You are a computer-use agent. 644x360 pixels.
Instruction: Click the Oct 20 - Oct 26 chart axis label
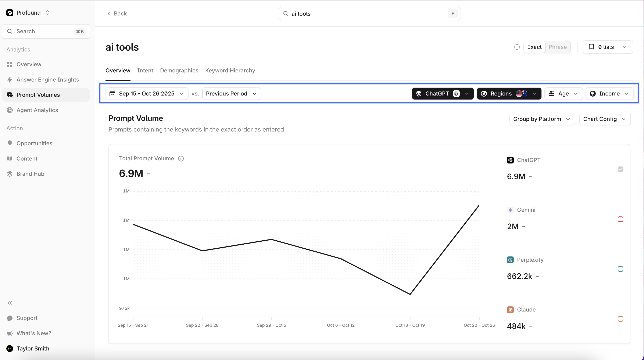[x=479, y=325]
